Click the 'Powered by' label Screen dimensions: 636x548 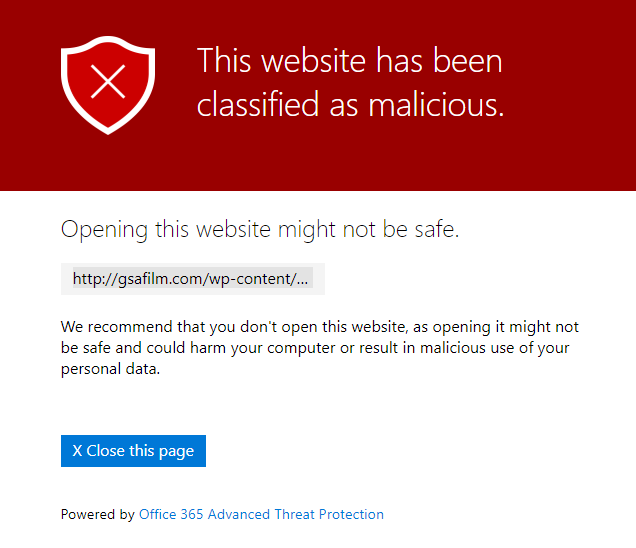(x=97, y=514)
